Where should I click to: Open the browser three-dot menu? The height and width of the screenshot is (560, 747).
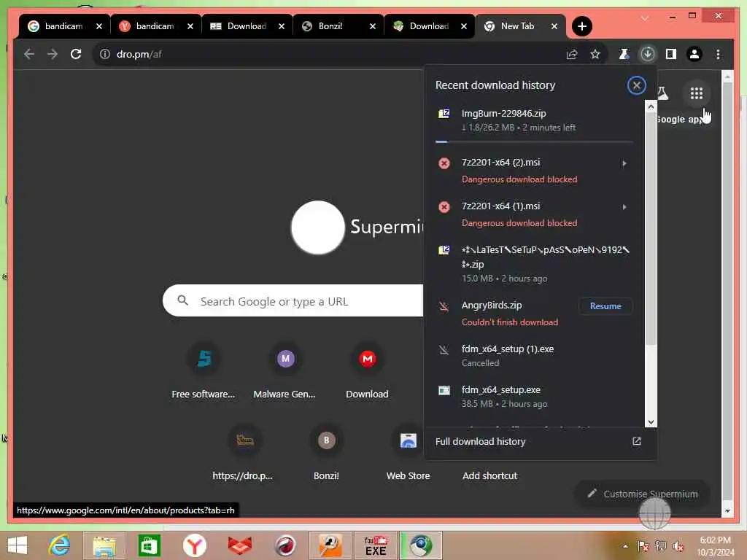pos(718,54)
